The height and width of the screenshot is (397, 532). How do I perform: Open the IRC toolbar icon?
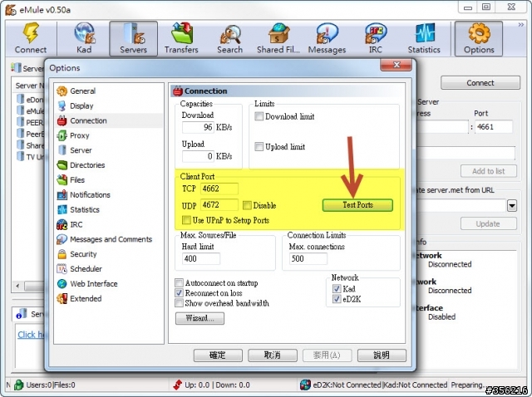(x=375, y=38)
